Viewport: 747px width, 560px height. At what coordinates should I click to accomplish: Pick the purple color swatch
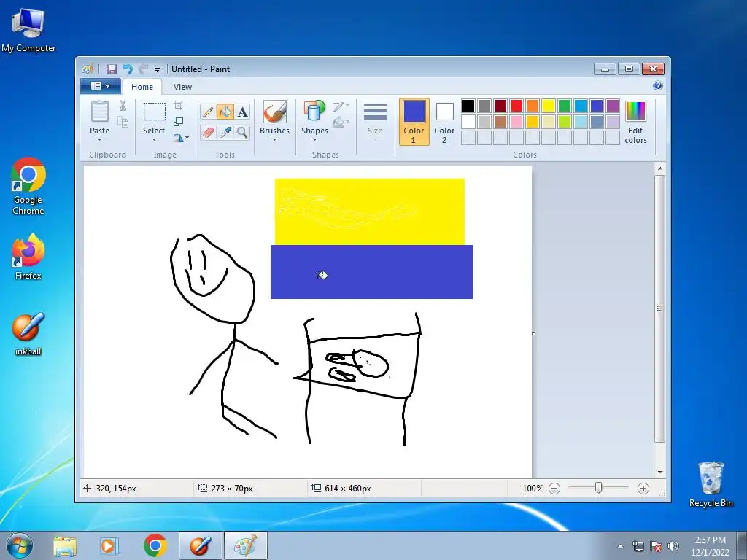click(x=613, y=106)
